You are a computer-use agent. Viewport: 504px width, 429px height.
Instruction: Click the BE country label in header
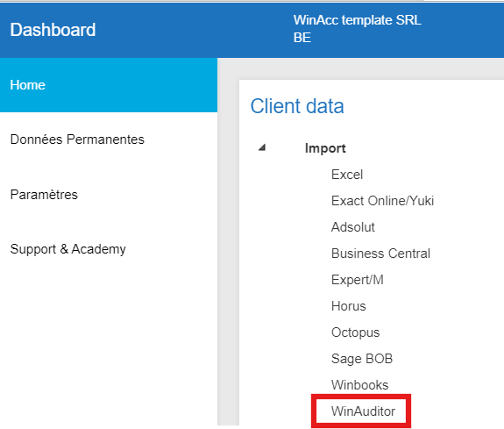pos(302,38)
